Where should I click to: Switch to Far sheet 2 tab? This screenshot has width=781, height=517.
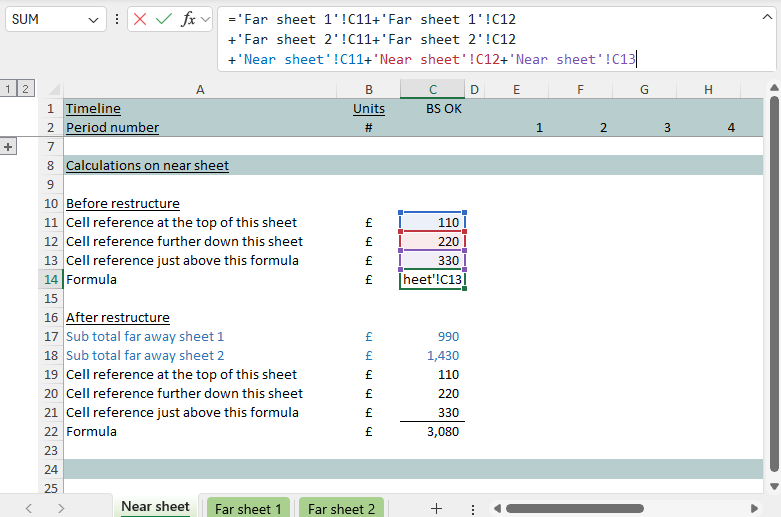tap(341, 508)
